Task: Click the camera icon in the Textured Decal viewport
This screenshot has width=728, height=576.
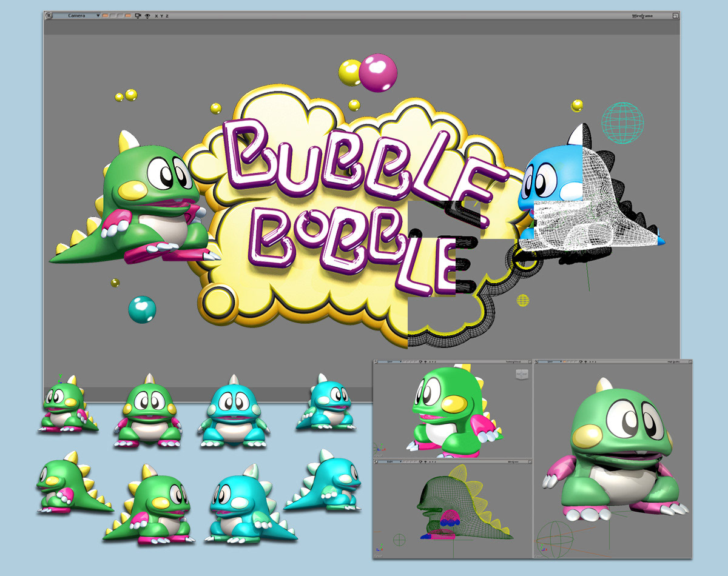Action: click(x=420, y=361)
